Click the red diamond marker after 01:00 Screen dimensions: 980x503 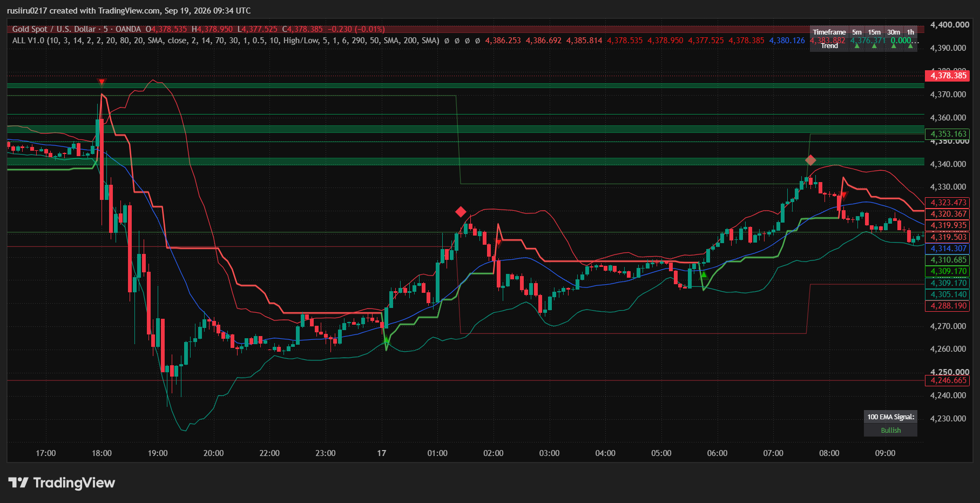pyautogui.click(x=461, y=211)
